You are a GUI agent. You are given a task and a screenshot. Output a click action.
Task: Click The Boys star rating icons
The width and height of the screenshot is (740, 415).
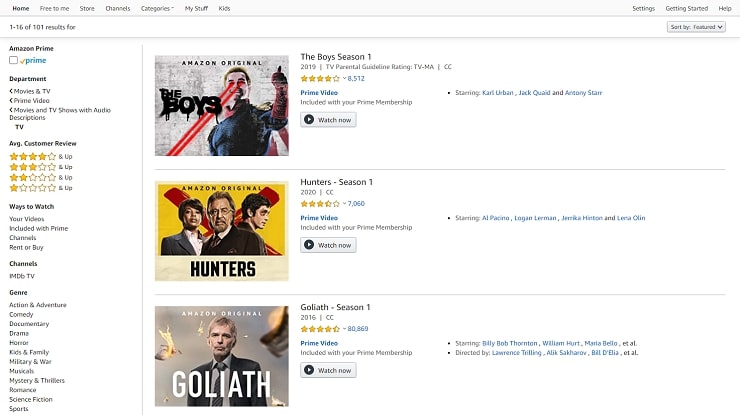click(x=320, y=79)
